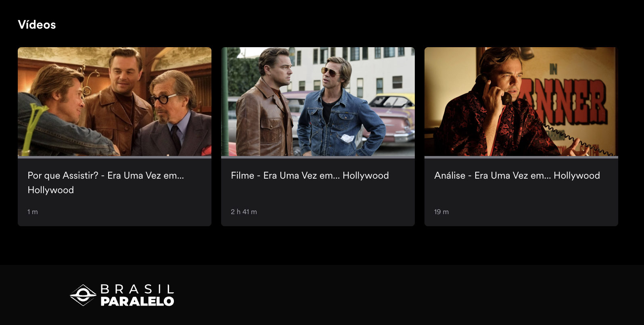The height and width of the screenshot is (325, 644).
Task: Click the '1 m' duration label
Action: tap(33, 212)
